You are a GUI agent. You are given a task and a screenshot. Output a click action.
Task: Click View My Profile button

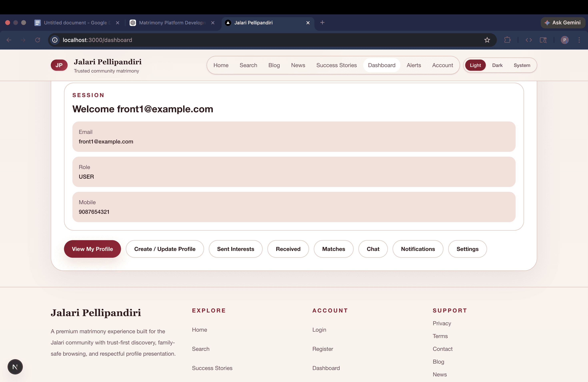tap(92, 249)
